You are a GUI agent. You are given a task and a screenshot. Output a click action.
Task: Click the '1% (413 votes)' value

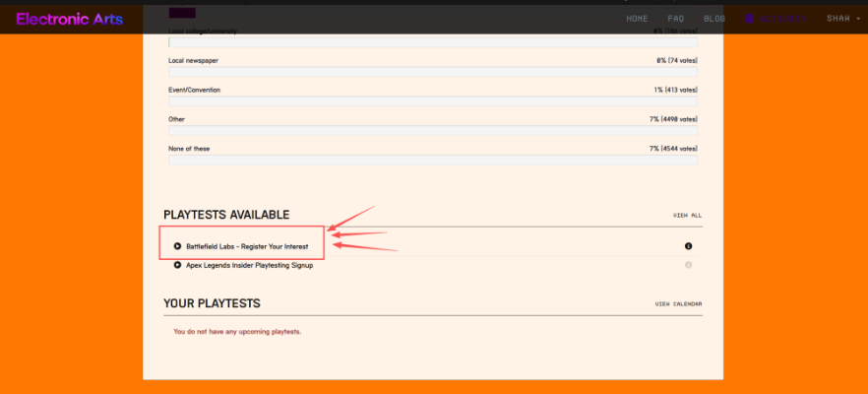tap(675, 90)
